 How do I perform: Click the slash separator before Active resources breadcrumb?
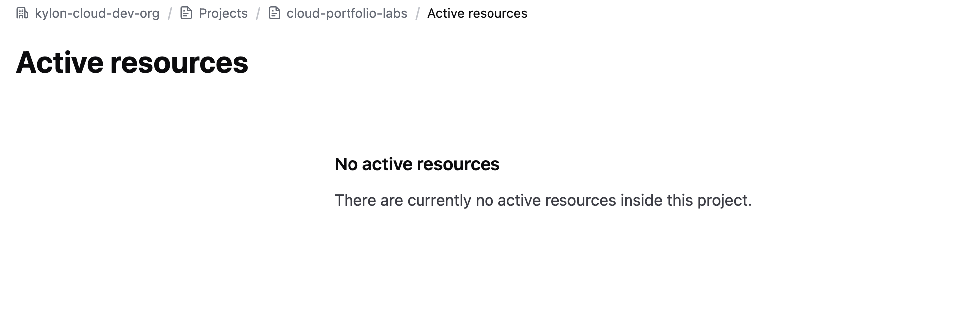pyautogui.click(x=418, y=14)
